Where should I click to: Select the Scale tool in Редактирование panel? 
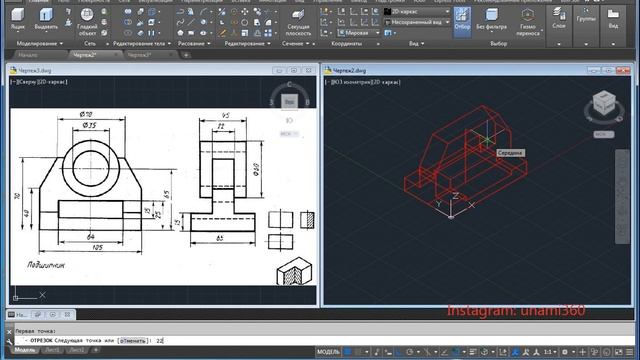tap(245, 33)
